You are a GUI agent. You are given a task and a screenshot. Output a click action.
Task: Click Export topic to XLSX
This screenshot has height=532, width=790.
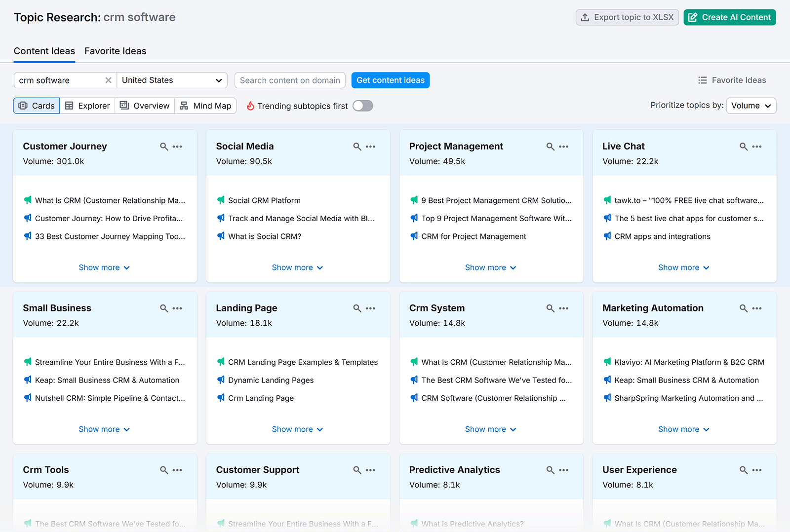627,17
